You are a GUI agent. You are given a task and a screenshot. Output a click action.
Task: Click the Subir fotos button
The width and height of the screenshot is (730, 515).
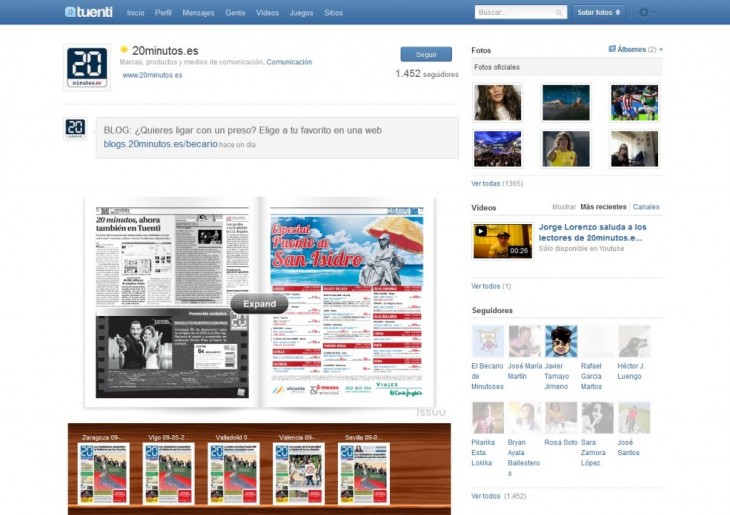[599, 12]
